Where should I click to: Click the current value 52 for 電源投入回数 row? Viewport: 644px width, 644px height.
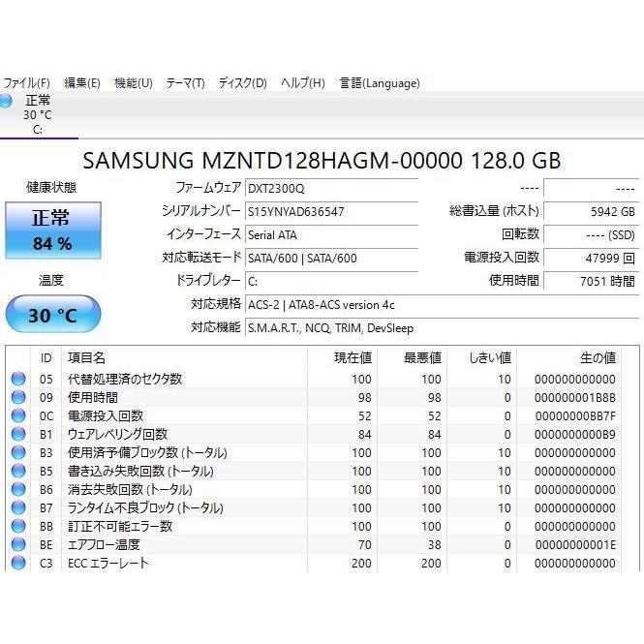[365, 416]
